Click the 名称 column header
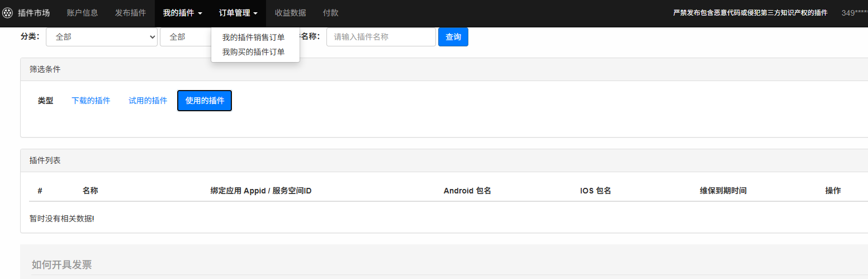 pos(90,191)
